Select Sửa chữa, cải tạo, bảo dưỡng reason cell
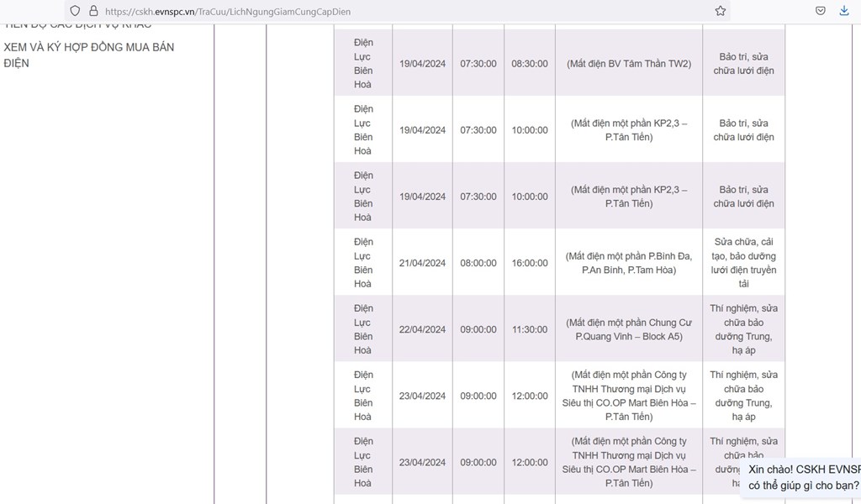The height and width of the screenshot is (504, 861). [743, 263]
